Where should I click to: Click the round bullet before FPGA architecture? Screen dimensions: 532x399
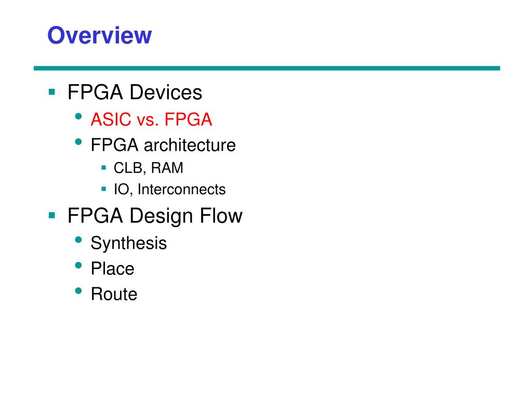pyautogui.click(x=78, y=142)
